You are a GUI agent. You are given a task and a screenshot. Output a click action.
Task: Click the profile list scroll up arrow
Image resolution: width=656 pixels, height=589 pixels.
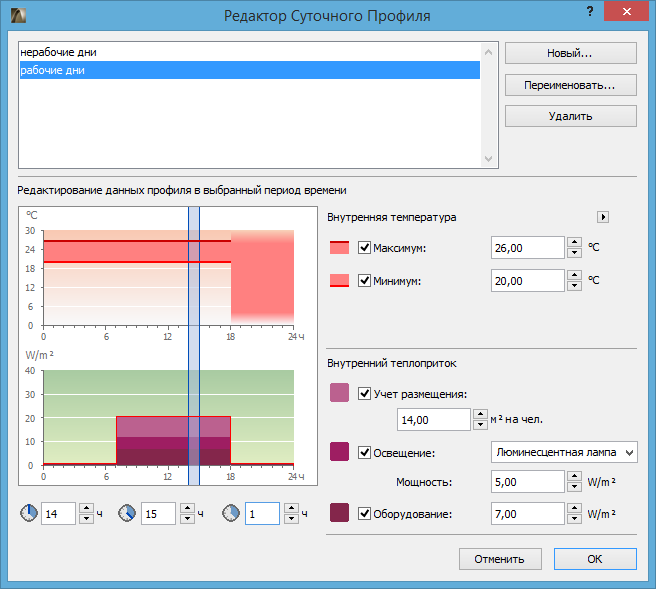(x=488, y=52)
